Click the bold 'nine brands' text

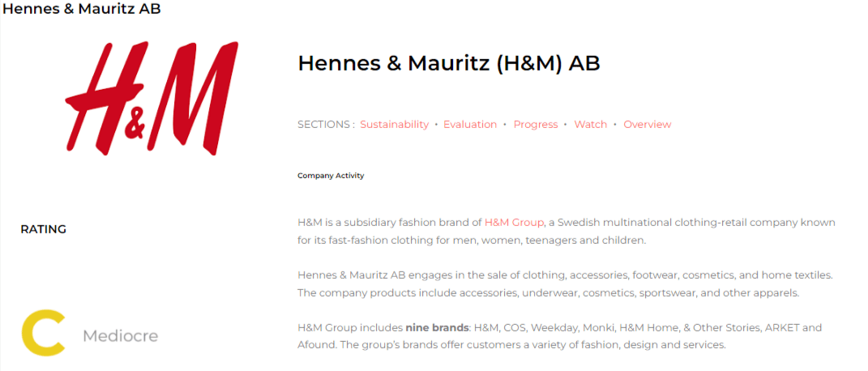[437, 328]
